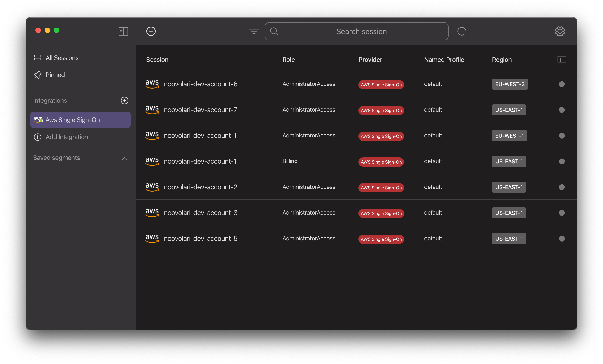The height and width of the screenshot is (364, 603).
Task: Click AWS logo of noovolari-dev-account-6 row
Action: coord(152,84)
